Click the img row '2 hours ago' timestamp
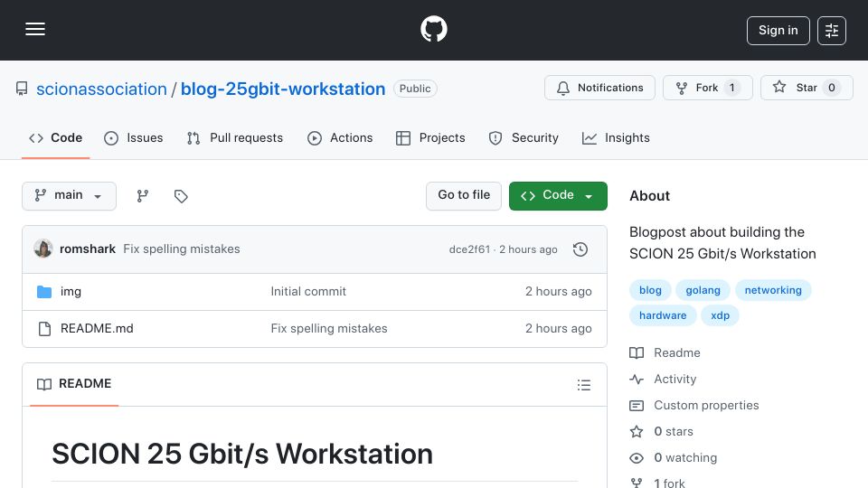Viewport: 868px width, 488px height. point(558,292)
